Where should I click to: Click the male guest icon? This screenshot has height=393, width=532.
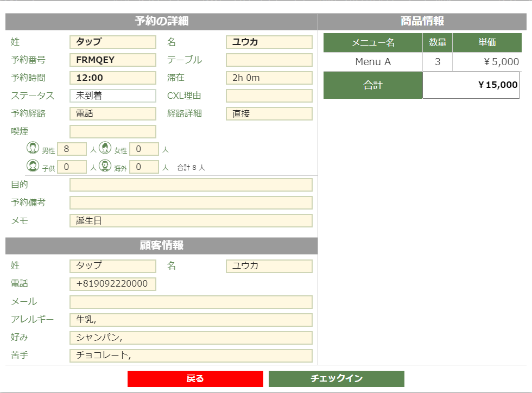coord(33,148)
